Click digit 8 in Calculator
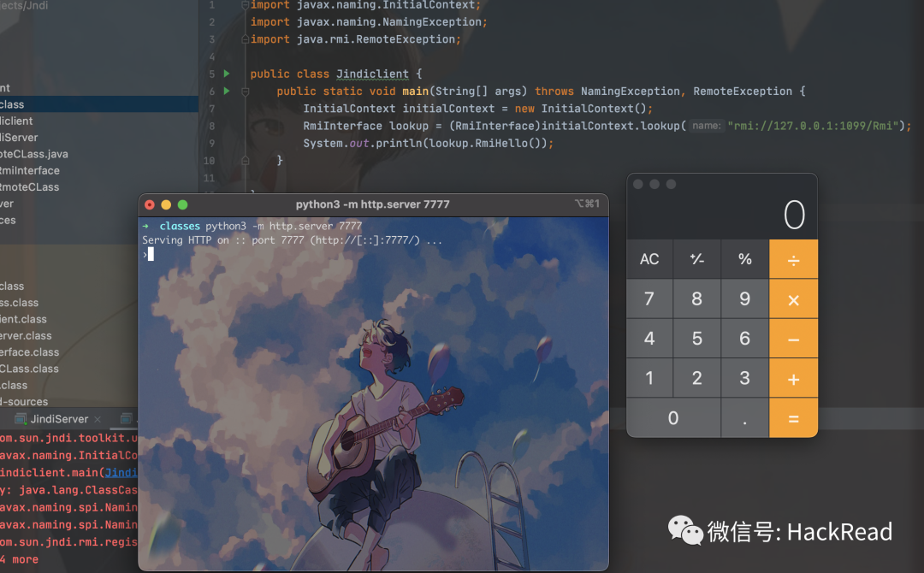This screenshot has height=573, width=924. [697, 299]
